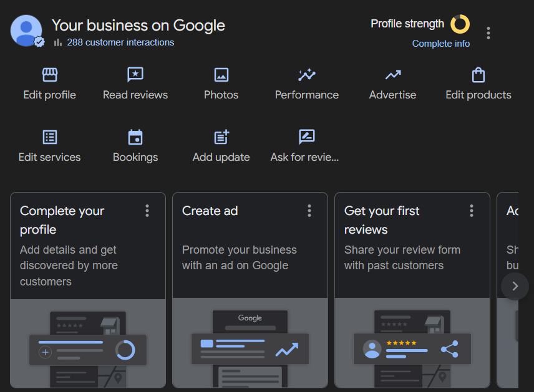Open the Edit services list icon

[50, 137]
